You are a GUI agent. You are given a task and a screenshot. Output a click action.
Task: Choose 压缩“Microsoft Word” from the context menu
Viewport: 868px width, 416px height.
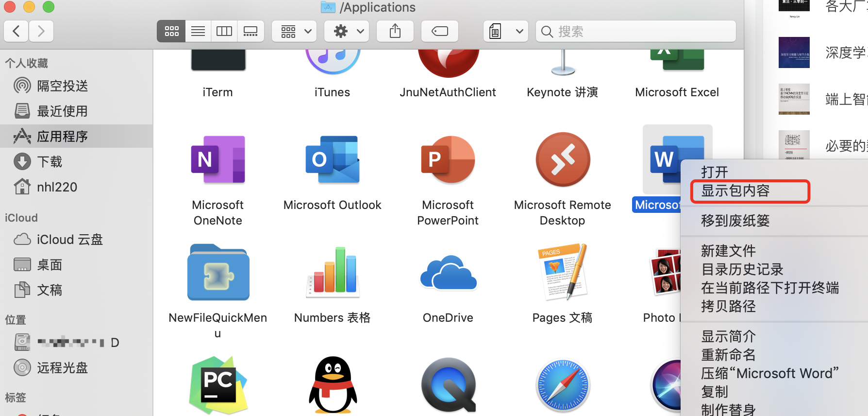[774, 373]
